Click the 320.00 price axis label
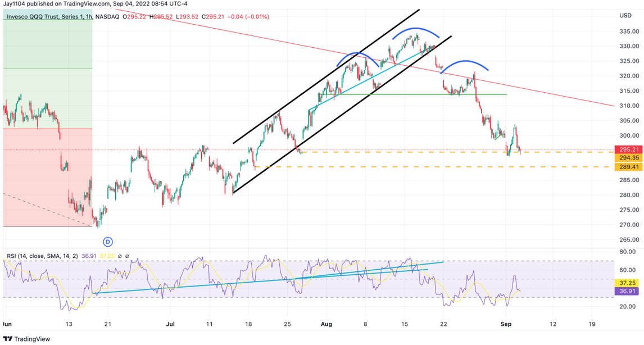Viewport: 644px width, 345px height. click(x=629, y=76)
